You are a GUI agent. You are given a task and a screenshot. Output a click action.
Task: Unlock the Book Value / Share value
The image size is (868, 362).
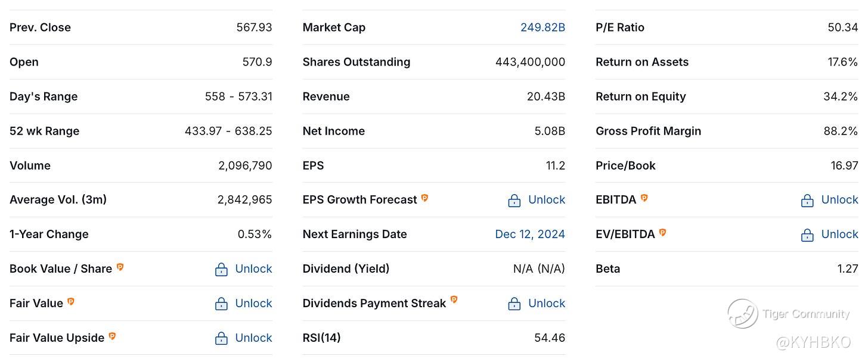(253, 269)
